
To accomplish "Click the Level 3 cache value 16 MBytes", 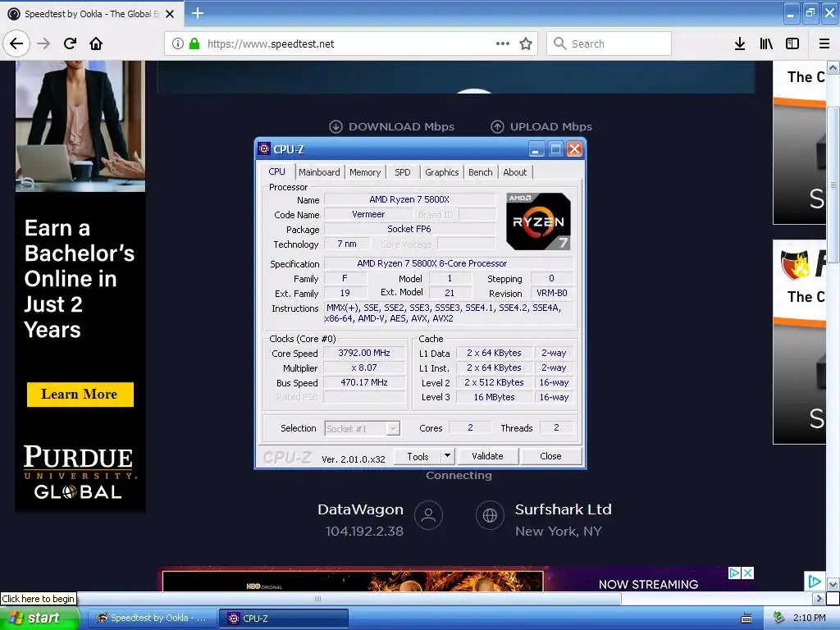I will [494, 397].
